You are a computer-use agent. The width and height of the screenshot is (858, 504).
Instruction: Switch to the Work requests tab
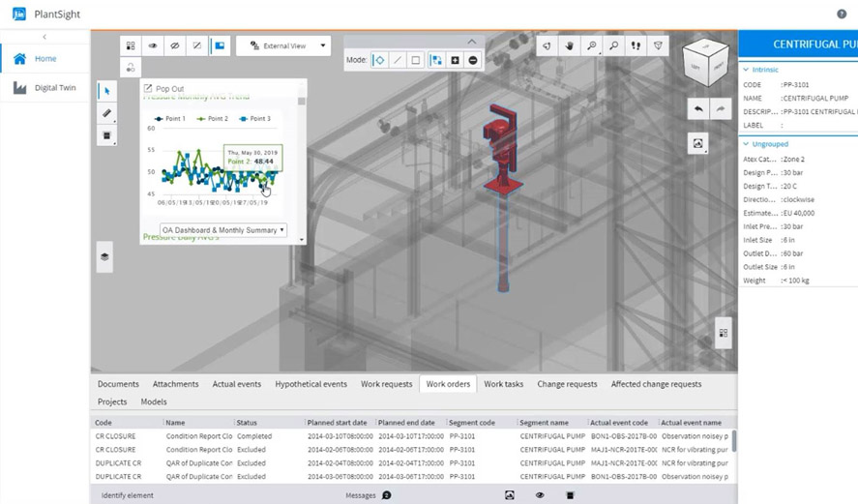386,384
